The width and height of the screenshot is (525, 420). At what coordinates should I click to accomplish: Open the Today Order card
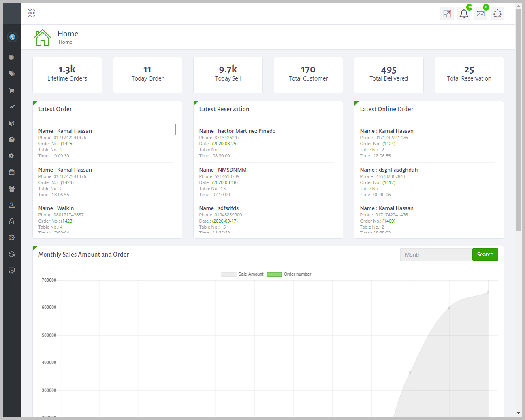point(147,75)
